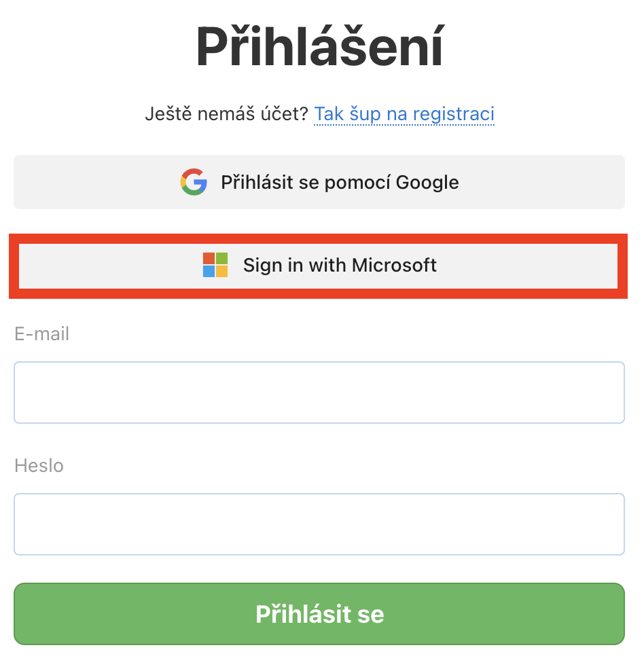The image size is (644, 656).
Task: Click the Heslo label text
Action: click(x=39, y=466)
